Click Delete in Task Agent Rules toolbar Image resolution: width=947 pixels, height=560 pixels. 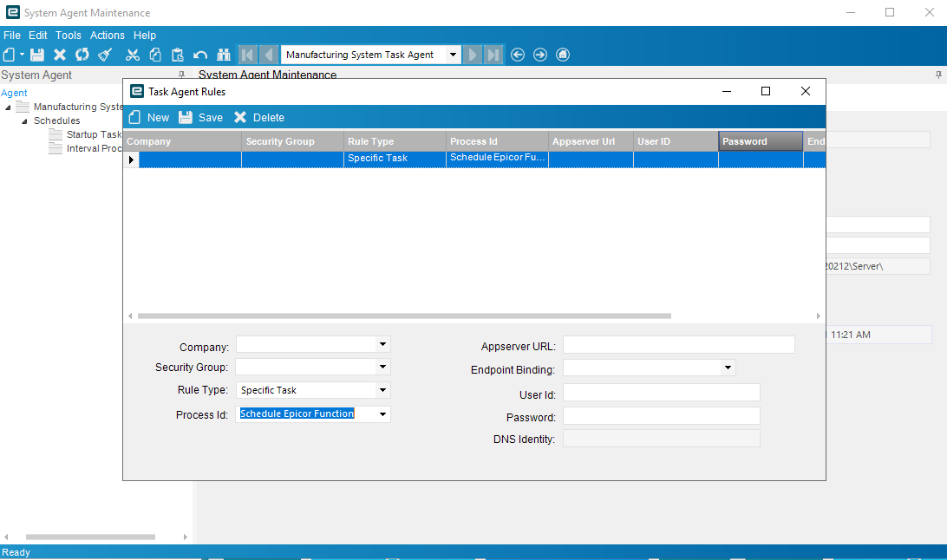click(x=259, y=118)
